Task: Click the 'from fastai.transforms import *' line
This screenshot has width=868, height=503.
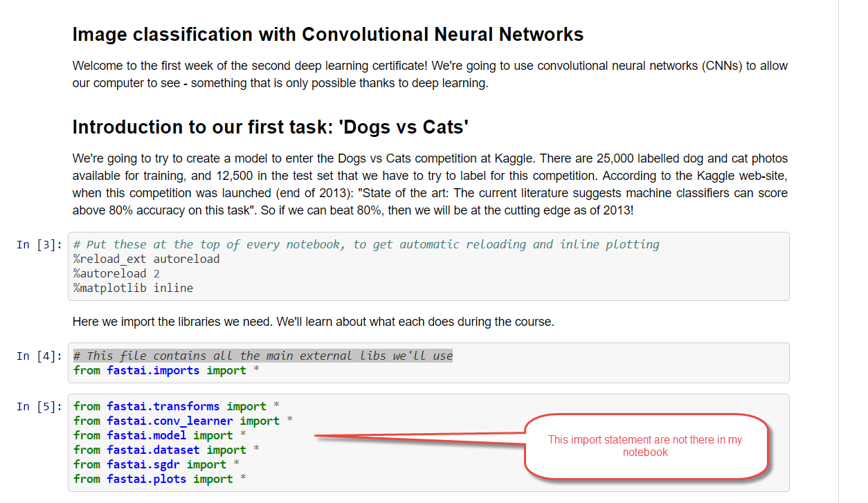Action: (x=177, y=406)
